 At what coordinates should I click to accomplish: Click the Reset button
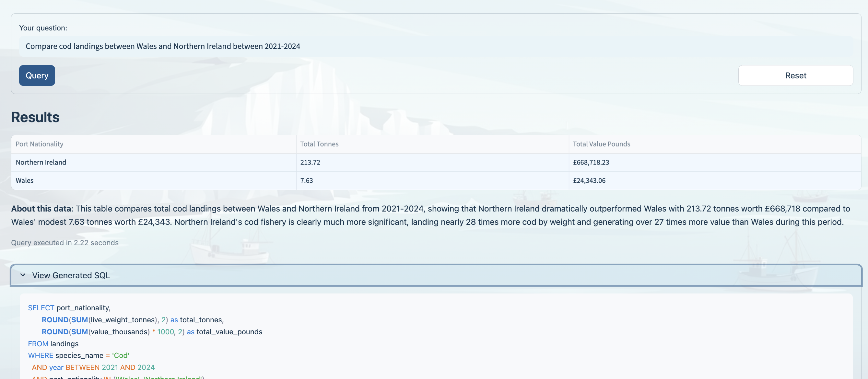pos(795,75)
